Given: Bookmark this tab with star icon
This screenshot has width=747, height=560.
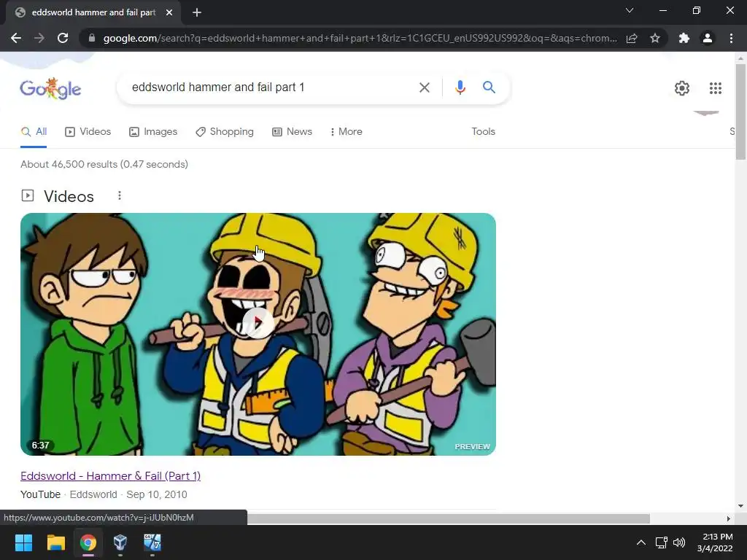Looking at the screenshot, I should pyautogui.click(x=655, y=38).
